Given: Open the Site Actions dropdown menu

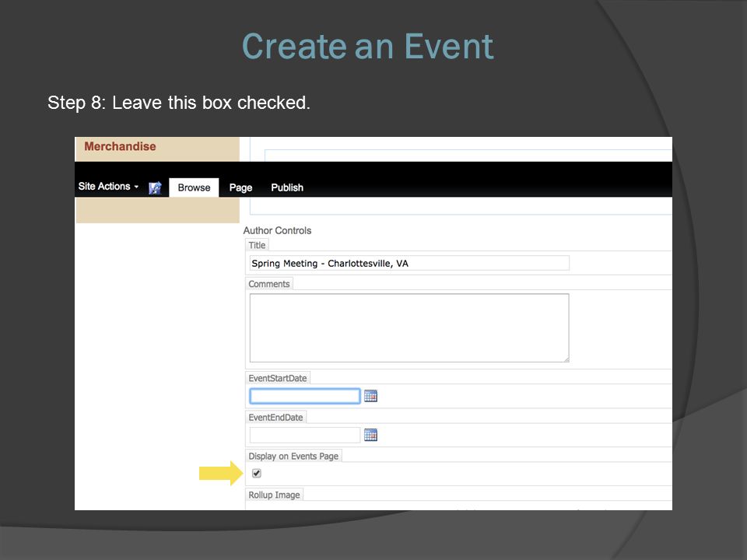Looking at the screenshot, I should (x=108, y=186).
